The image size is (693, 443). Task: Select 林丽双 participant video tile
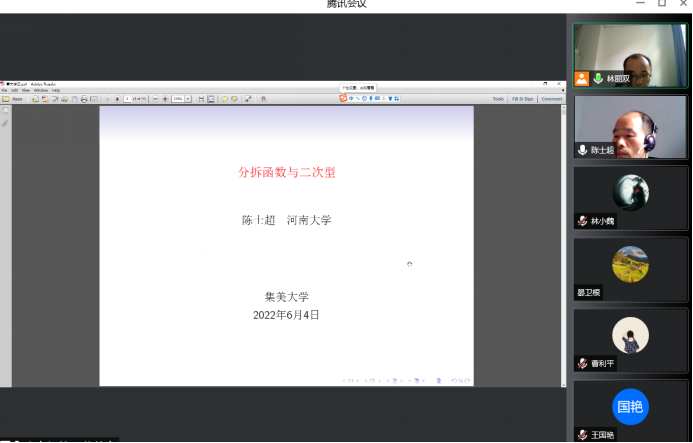630,55
